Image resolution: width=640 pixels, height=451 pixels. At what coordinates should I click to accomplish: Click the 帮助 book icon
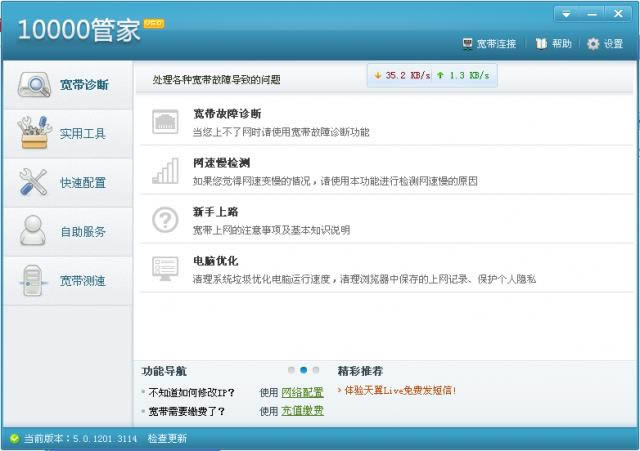pyautogui.click(x=541, y=43)
